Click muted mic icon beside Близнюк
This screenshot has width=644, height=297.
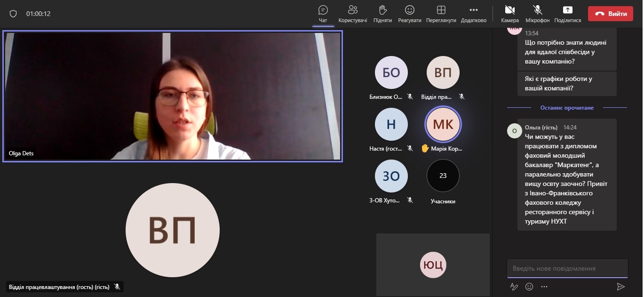click(410, 96)
